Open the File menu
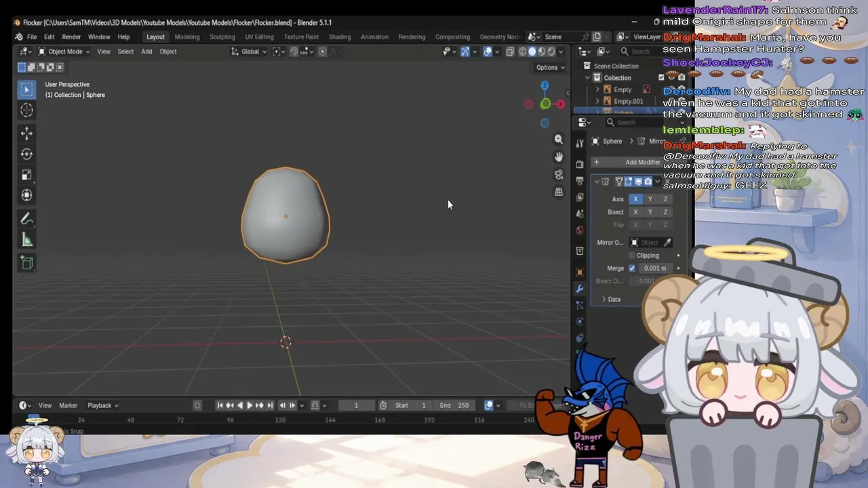 tap(32, 37)
